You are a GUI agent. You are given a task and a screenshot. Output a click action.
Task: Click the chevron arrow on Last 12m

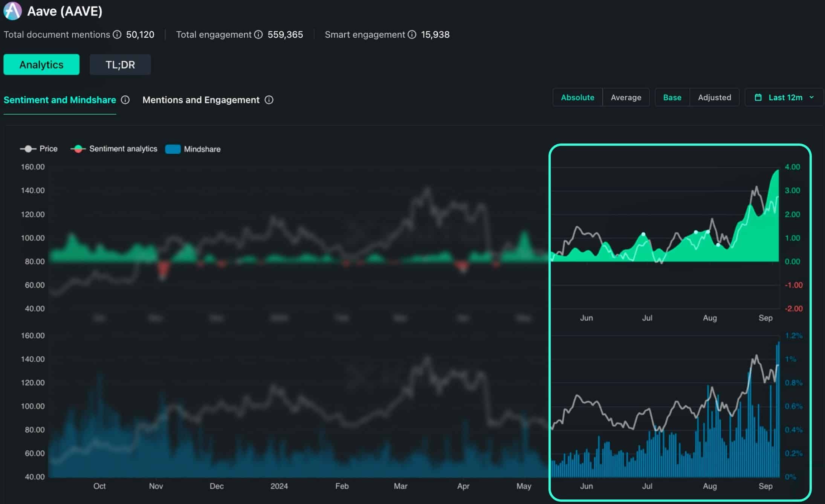[x=811, y=98]
